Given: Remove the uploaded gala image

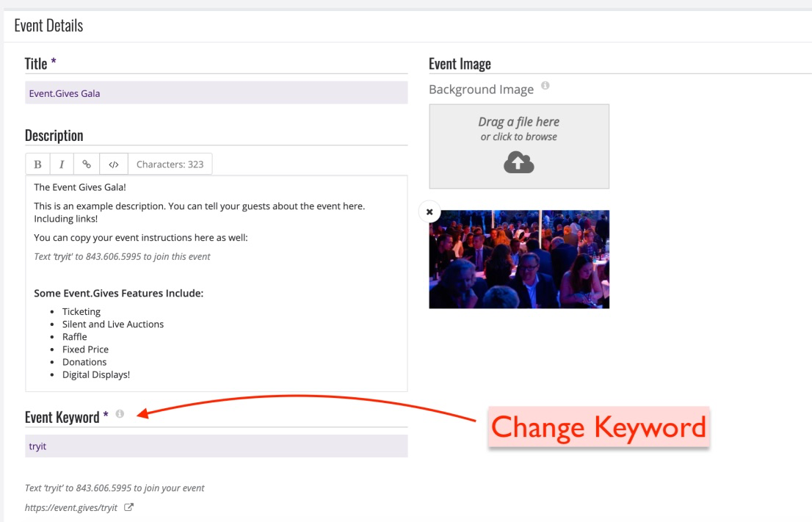Looking at the screenshot, I should 429,211.
